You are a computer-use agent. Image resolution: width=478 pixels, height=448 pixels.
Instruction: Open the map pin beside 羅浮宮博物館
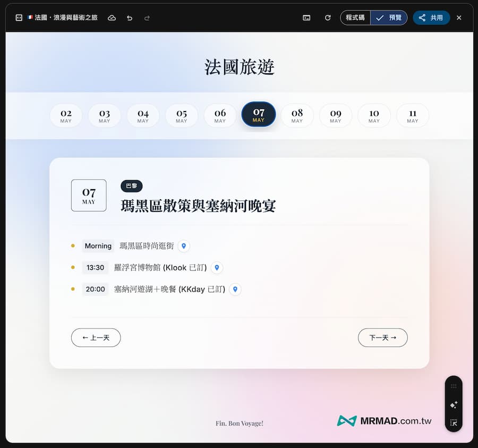pyautogui.click(x=217, y=268)
